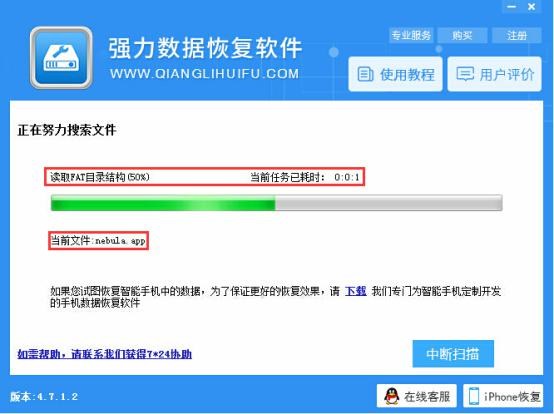Image resolution: width=554 pixels, height=414 pixels.
Task: Close the recovery software window
Action: click(x=532, y=6)
